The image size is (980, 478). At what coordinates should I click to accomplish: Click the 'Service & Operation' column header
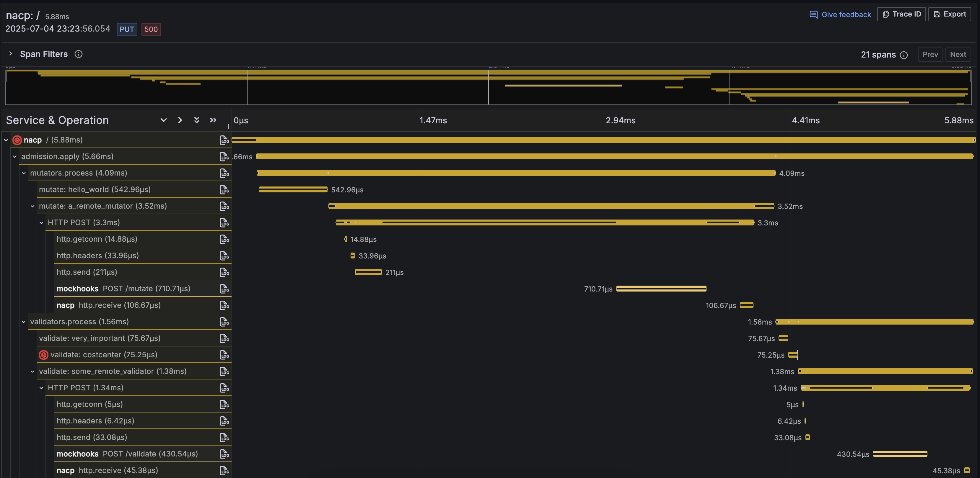(57, 120)
